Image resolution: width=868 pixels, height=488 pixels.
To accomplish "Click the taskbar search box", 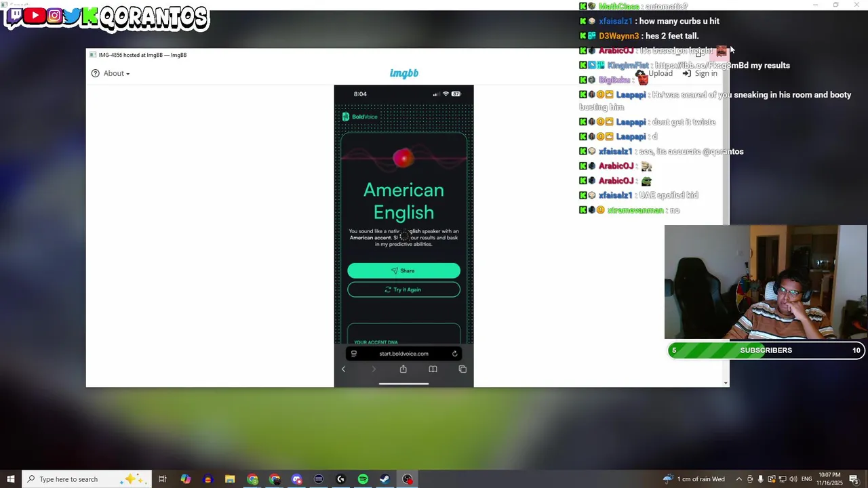I will pos(87,479).
